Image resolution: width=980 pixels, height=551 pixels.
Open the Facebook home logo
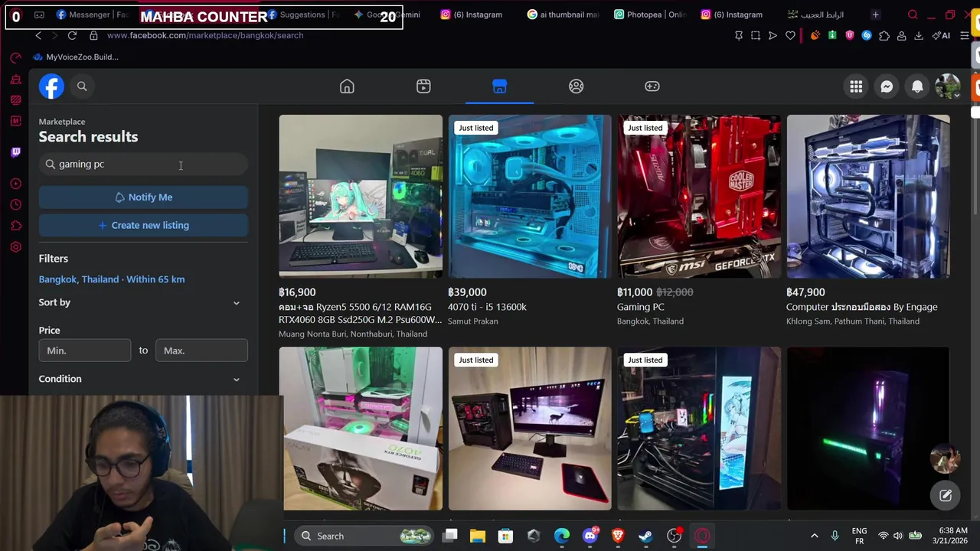[x=52, y=86]
